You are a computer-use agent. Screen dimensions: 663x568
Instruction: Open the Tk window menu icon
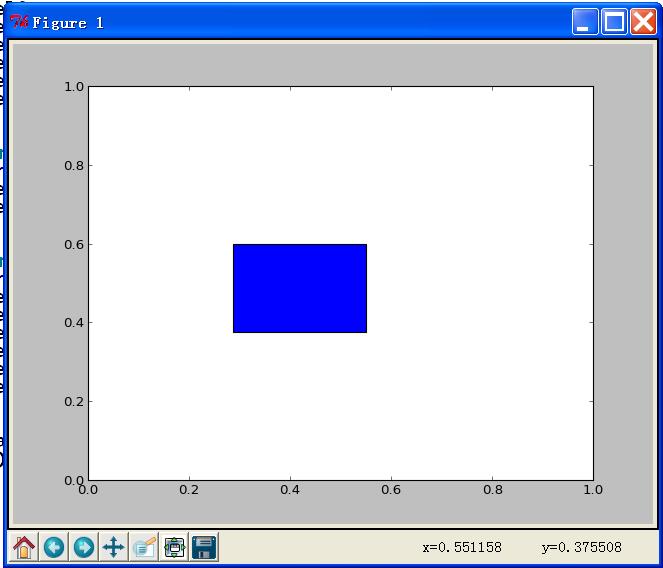(x=19, y=22)
